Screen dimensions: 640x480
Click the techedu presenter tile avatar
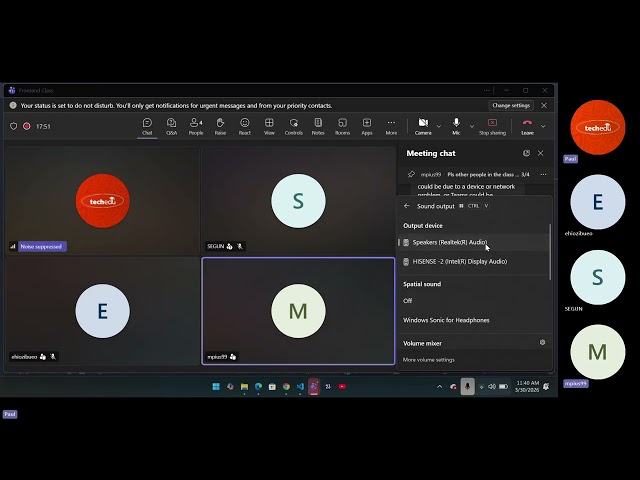pyautogui.click(x=102, y=200)
